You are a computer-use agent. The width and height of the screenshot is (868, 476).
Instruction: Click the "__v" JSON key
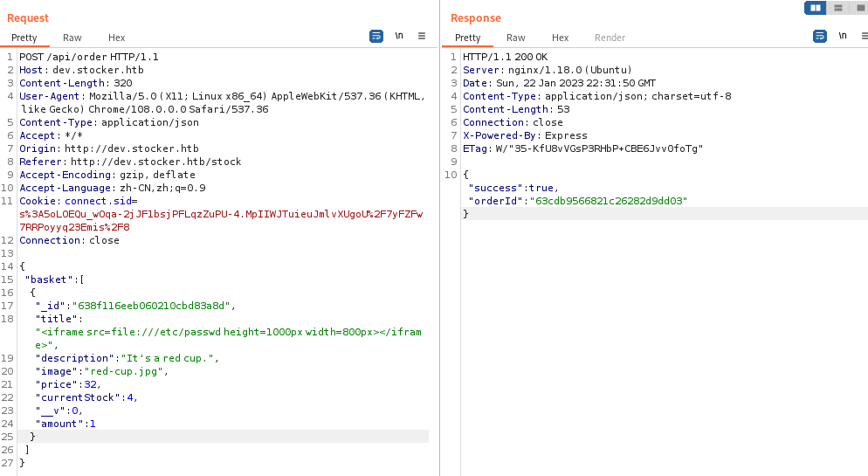pos(51,410)
